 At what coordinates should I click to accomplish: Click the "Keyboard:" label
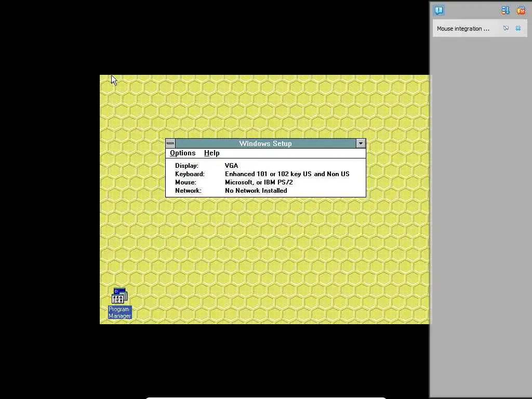pos(190,174)
